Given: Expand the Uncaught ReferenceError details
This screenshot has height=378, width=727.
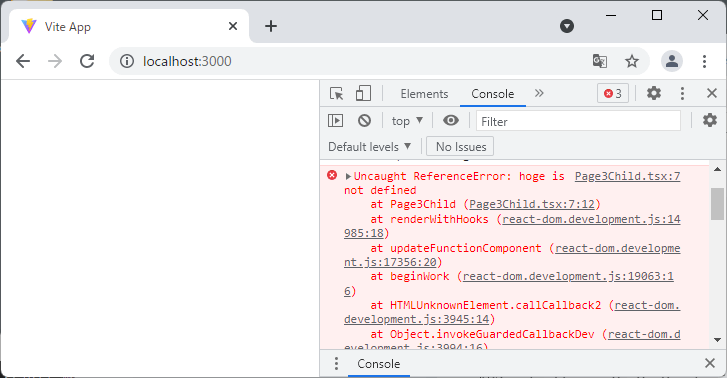Looking at the screenshot, I should 348,176.
